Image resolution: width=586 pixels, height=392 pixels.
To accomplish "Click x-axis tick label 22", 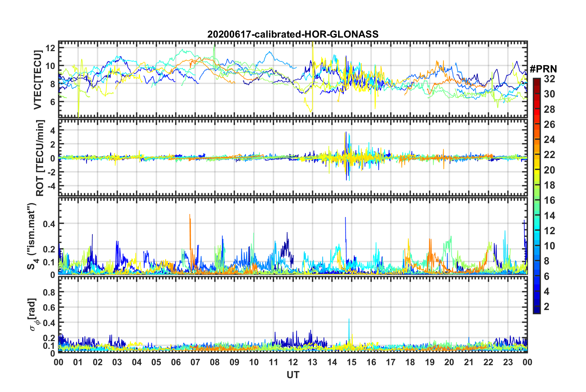I will point(488,362).
